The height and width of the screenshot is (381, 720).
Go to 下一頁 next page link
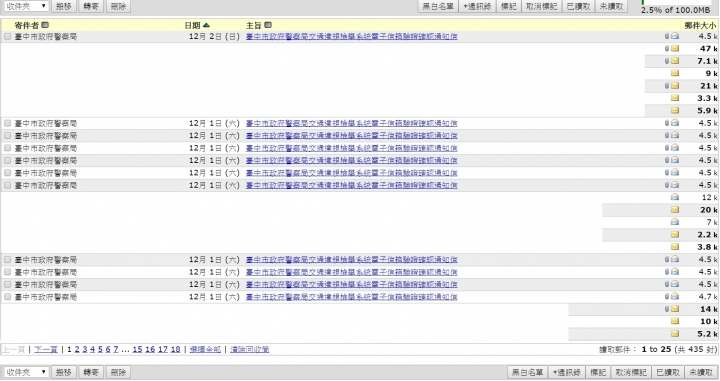pyautogui.click(x=46, y=349)
